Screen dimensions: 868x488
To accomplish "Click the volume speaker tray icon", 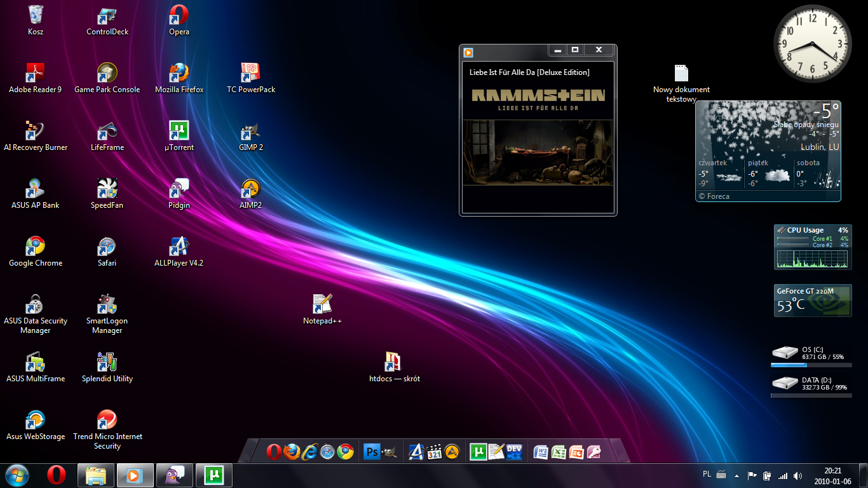I will [797, 475].
